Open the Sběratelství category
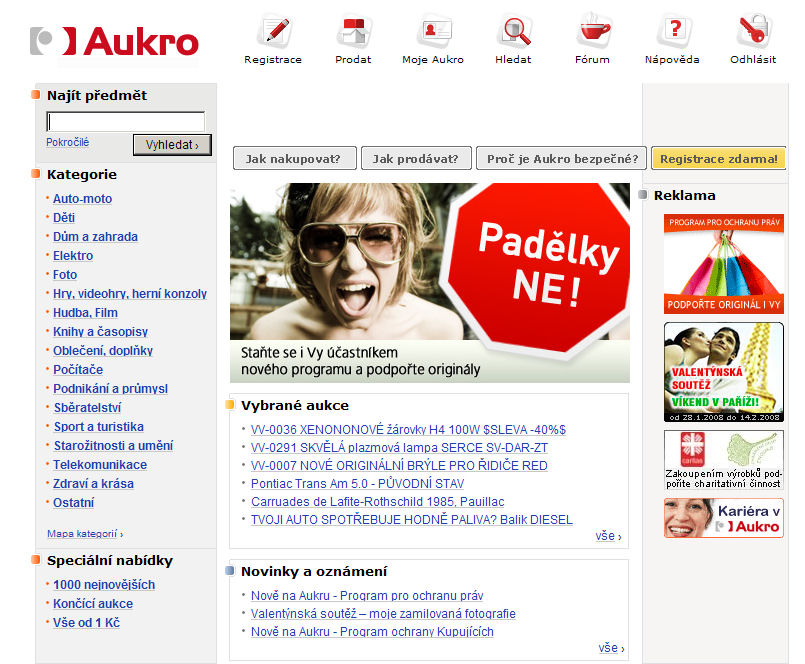Image resolution: width=805 pixels, height=664 pixels. point(87,408)
